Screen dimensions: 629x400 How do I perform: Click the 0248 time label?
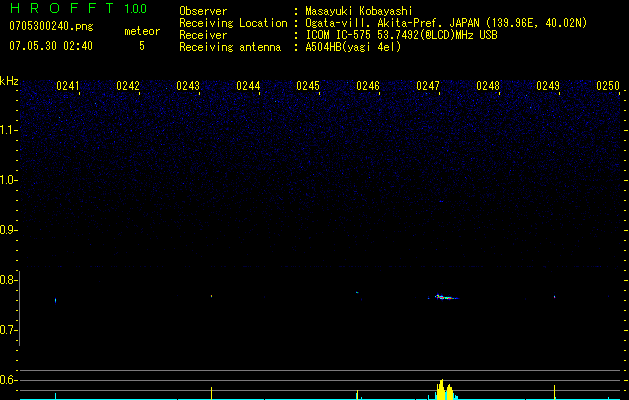pyautogui.click(x=488, y=86)
